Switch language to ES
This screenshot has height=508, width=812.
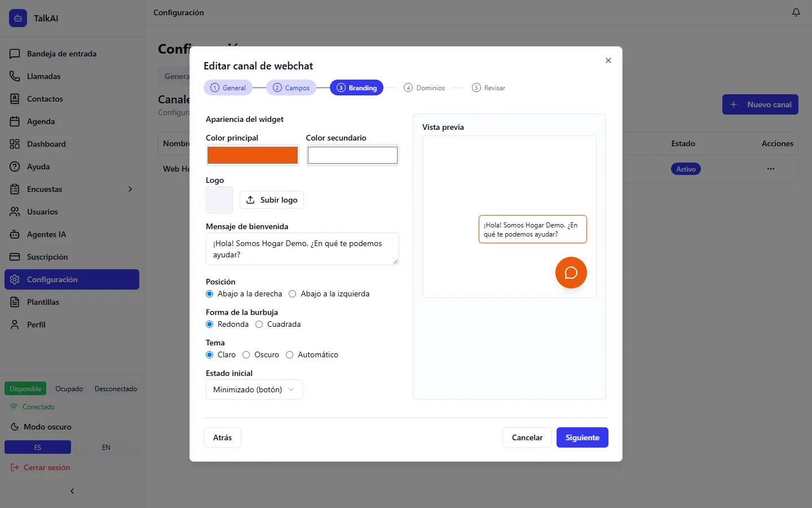38,447
